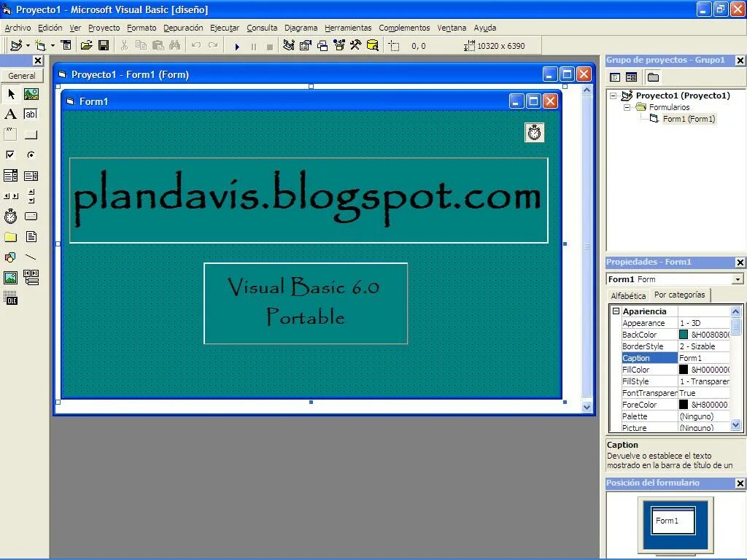
Task: Open the Archivo menu
Action: coord(18,28)
